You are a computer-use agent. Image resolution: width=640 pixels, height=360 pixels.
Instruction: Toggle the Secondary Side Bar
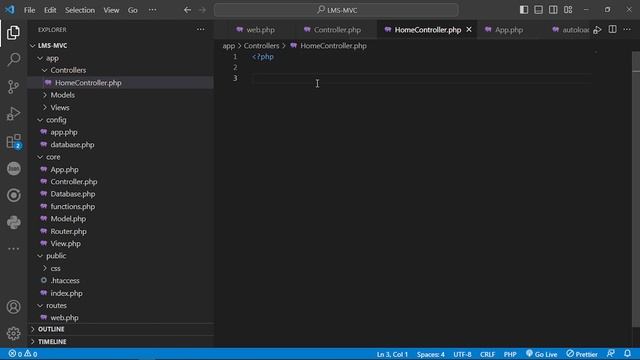point(553,10)
